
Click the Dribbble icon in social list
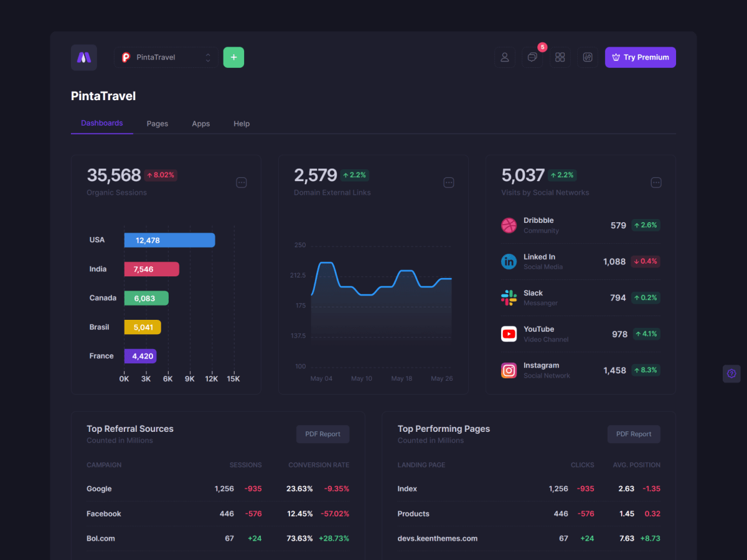coord(509,225)
